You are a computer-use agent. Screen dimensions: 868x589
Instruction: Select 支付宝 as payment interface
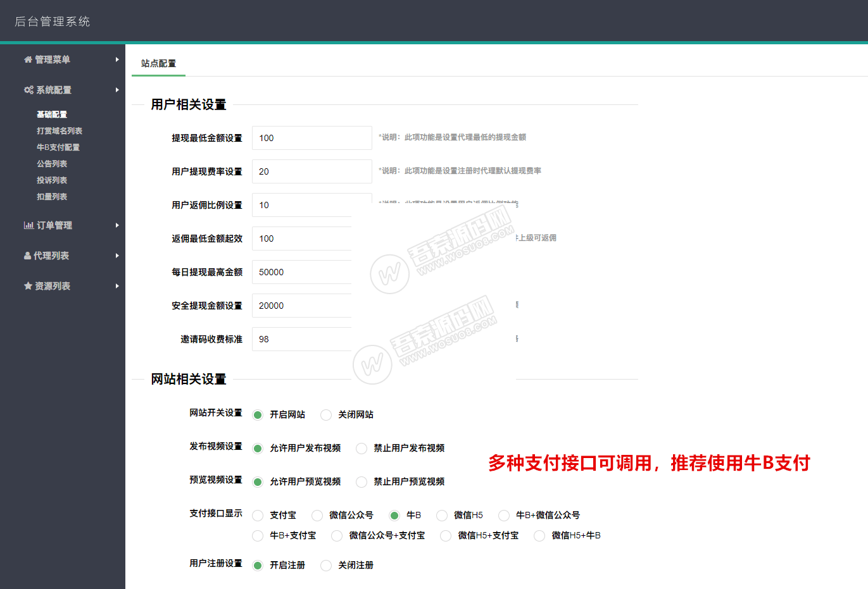[258, 516]
